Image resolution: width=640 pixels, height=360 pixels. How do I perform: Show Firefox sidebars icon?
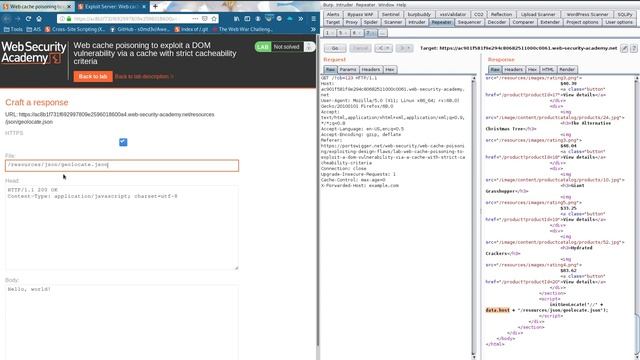coord(247,19)
